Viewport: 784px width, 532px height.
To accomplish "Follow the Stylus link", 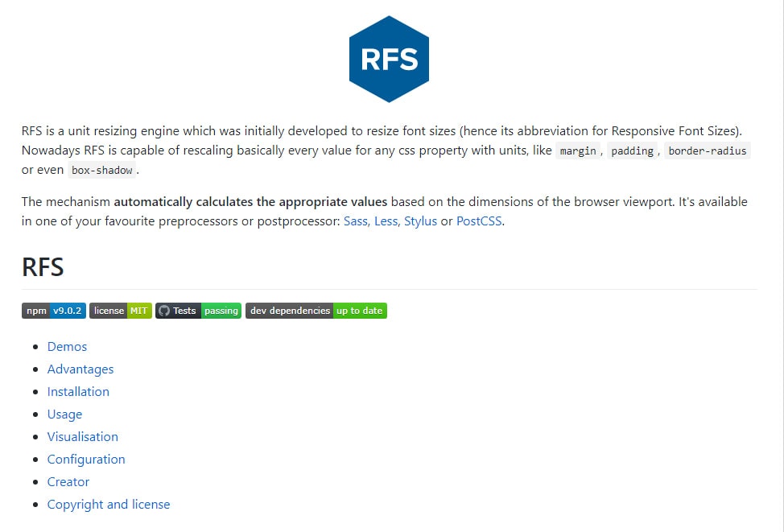I will click(x=420, y=221).
